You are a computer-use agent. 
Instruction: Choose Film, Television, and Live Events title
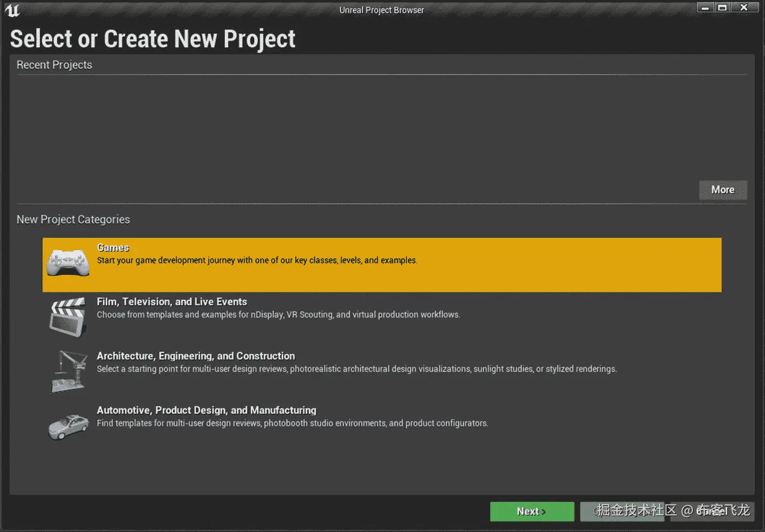pyautogui.click(x=172, y=302)
